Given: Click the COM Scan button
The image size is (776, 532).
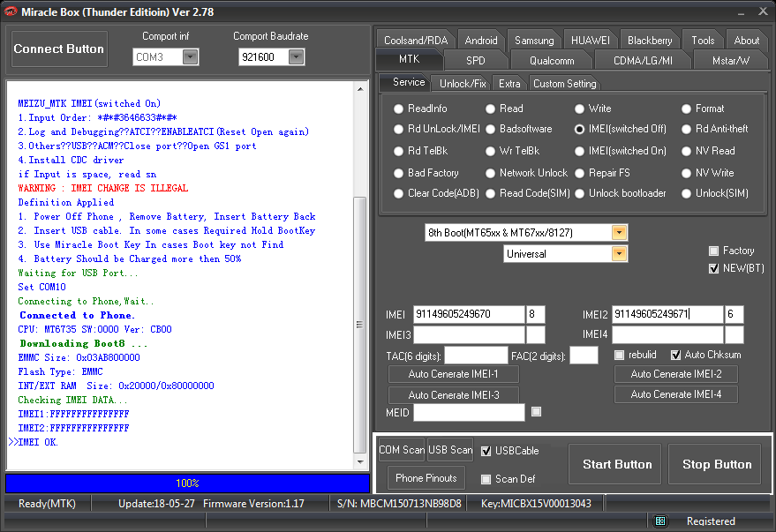Looking at the screenshot, I should tap(402, 450).
